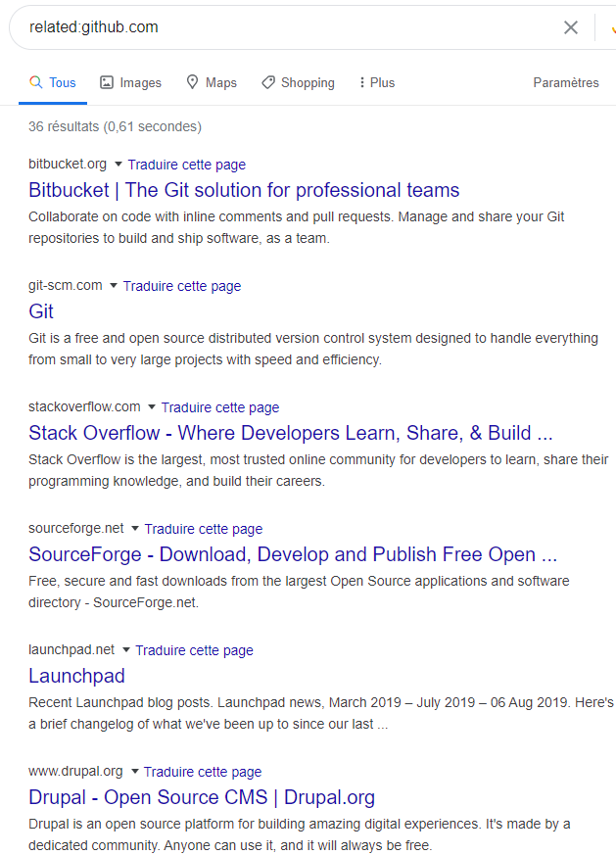This screenshot has height=855, width=616.
Task: Click the sourceforge.net URL text
Action: (75, 529)
